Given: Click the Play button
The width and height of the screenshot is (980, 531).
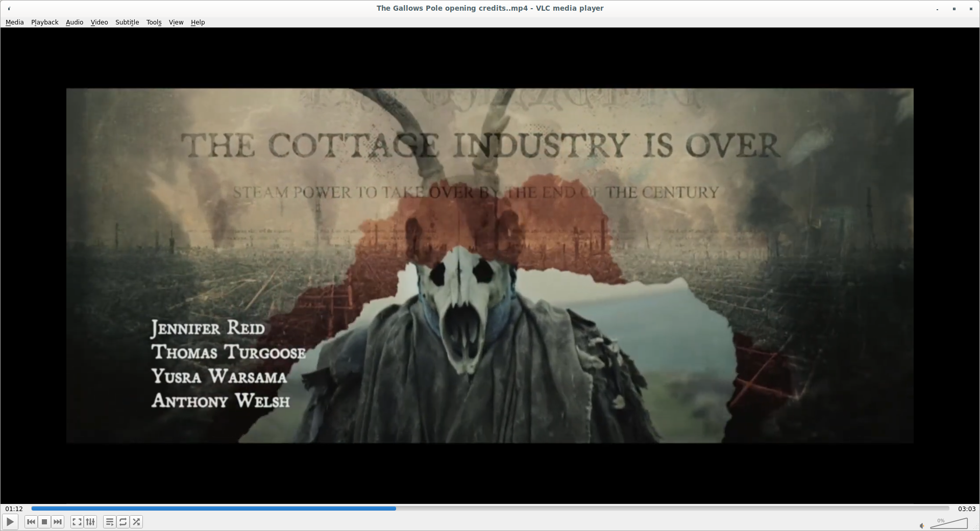Looking at the screenshot, I should [x=10, y=522].
